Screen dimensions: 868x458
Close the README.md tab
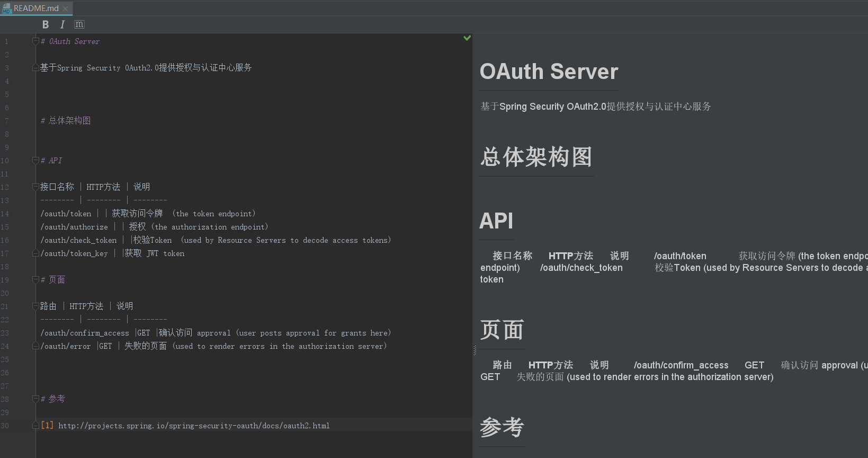coord(65,8)
